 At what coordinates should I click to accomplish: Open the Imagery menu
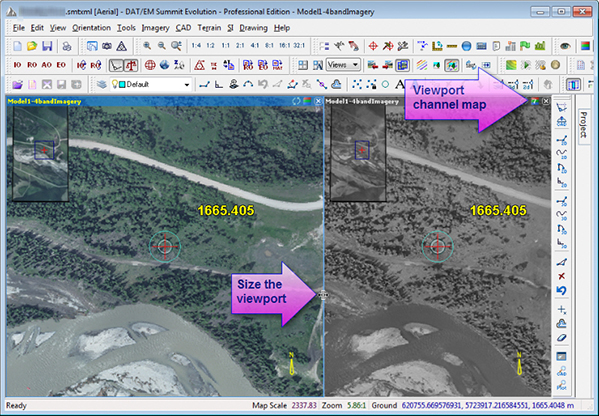tap(155, 28)
